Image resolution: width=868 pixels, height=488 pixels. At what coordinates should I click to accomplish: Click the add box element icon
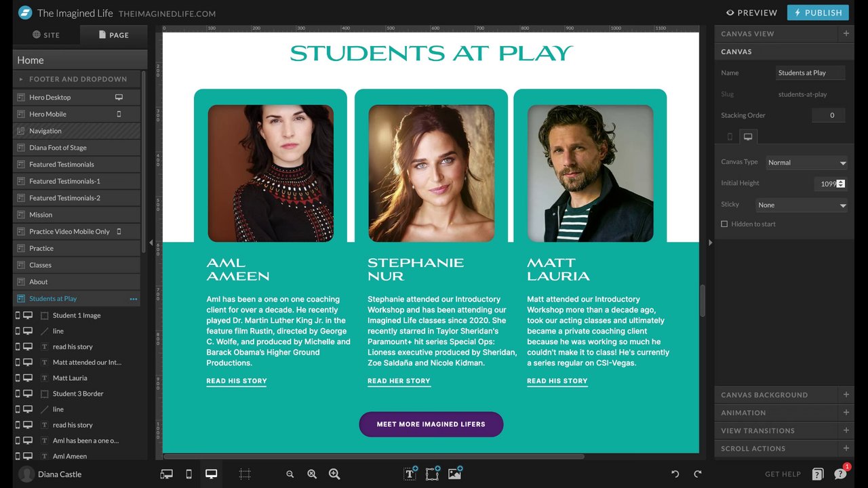(x=433, y=474)
